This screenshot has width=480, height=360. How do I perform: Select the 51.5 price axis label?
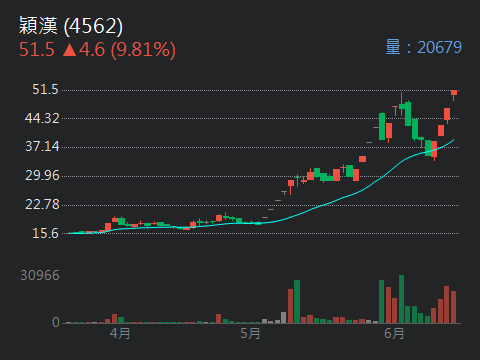coord(45,89)
